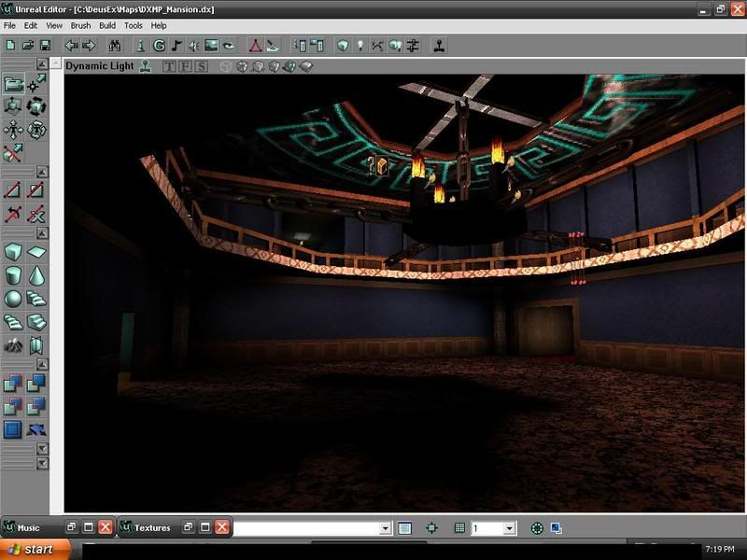
Task: Toggle vertex snap crosshair in the bottom bar
Action: (x=431, y=527)
